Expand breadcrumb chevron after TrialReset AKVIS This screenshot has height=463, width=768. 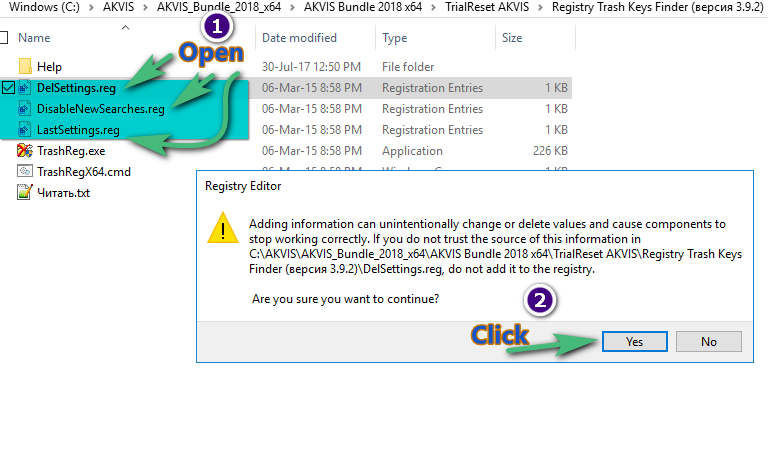(x=540, y=7)
